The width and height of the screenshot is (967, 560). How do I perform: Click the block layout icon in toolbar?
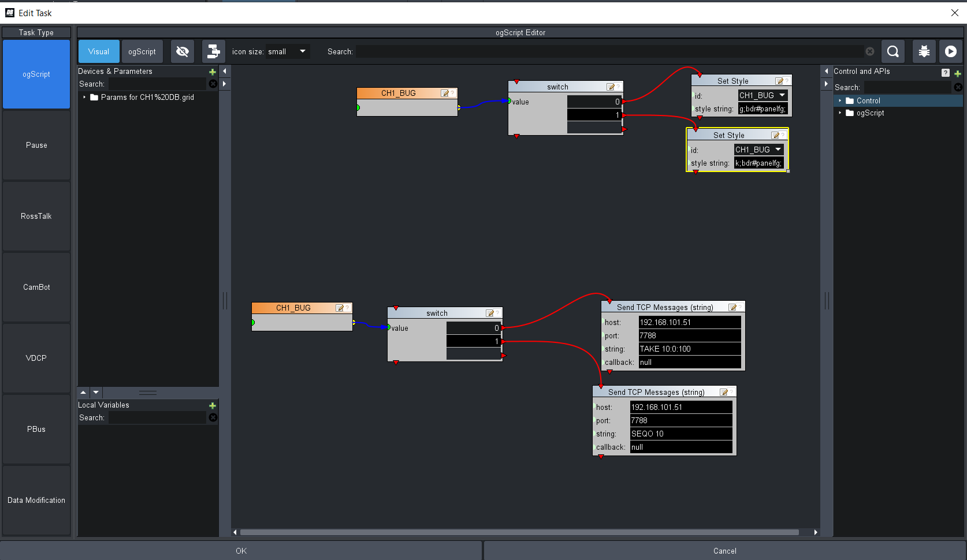click(213, 51)
